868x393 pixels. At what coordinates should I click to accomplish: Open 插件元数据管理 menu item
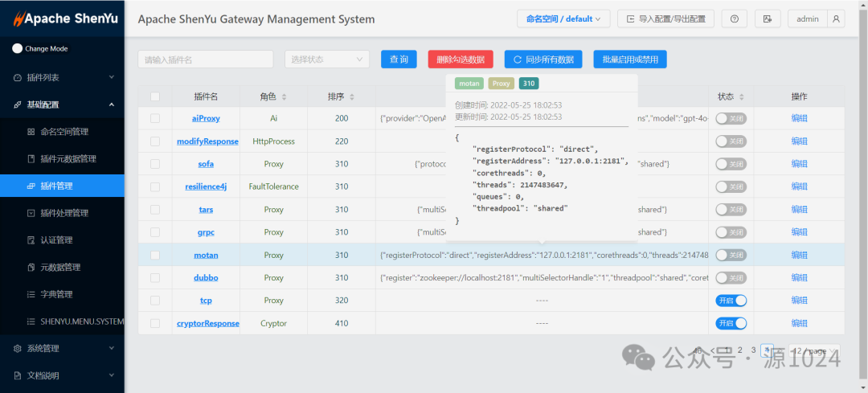pos(62,159)
